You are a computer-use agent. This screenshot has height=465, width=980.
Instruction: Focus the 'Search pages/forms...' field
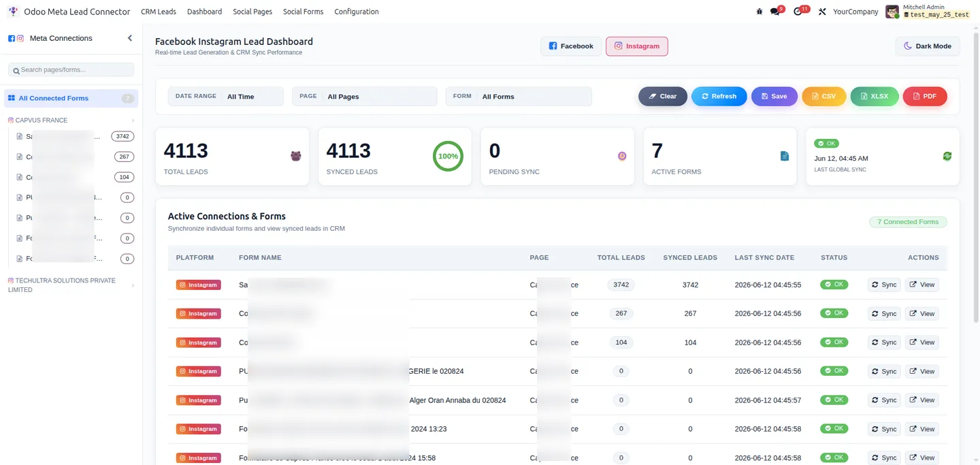tap(71, 69)
